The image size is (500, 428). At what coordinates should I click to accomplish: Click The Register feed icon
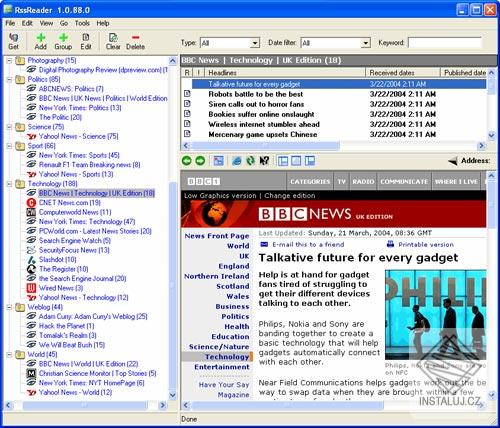pos(31,269)
